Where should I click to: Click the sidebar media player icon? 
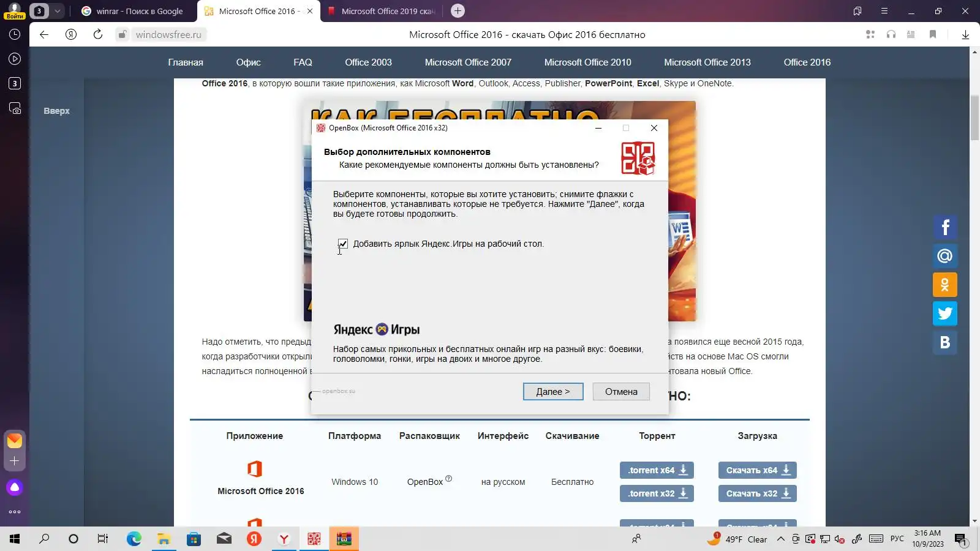[x=15, y=59]
